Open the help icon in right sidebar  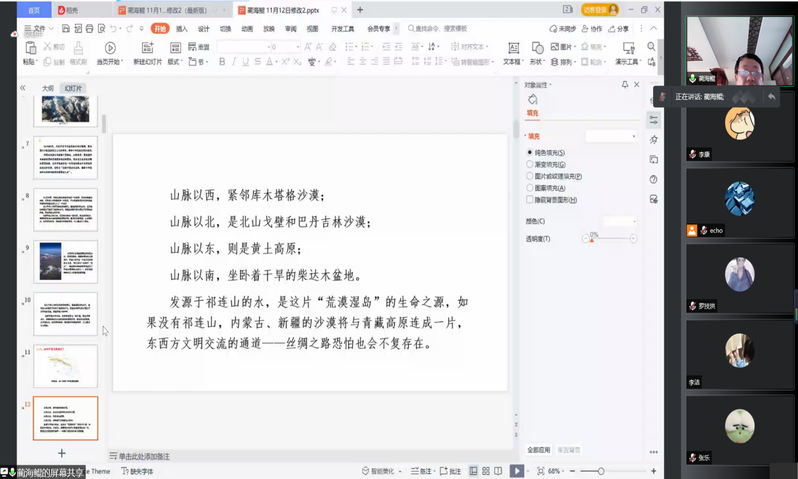654,180
